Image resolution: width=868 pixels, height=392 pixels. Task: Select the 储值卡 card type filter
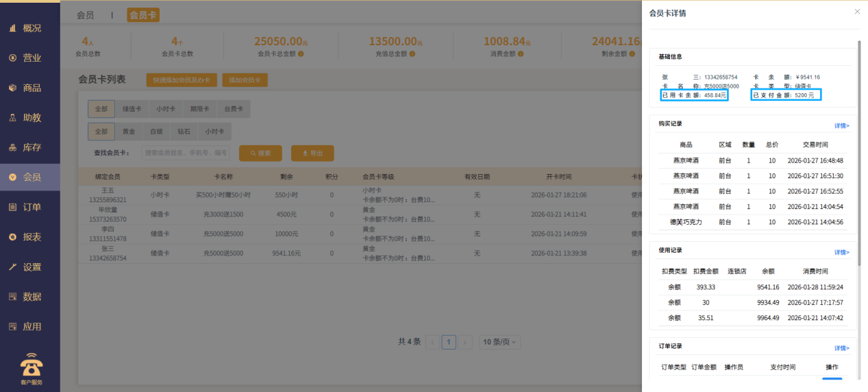click(132, 109)
